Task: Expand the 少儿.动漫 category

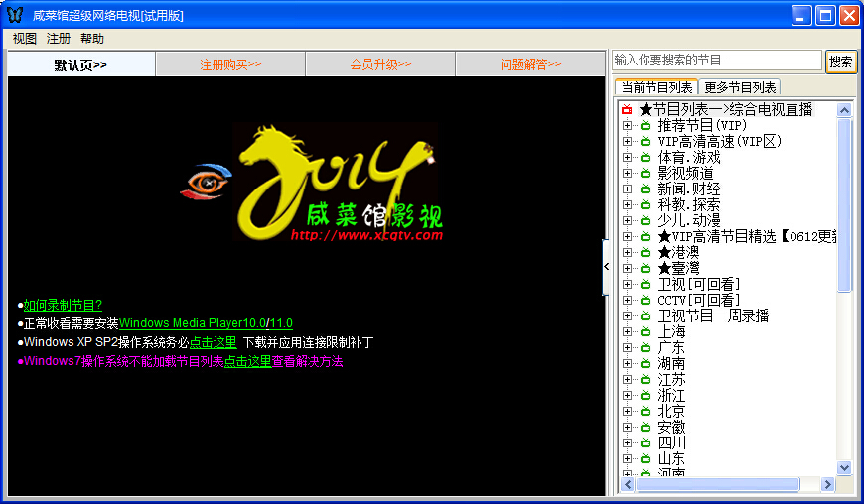Action: tap(627, 221)
